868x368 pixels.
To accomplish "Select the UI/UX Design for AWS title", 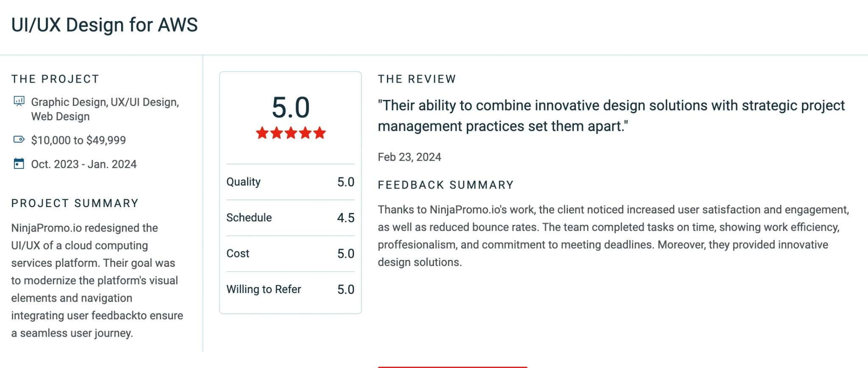I will coord(104,25).
